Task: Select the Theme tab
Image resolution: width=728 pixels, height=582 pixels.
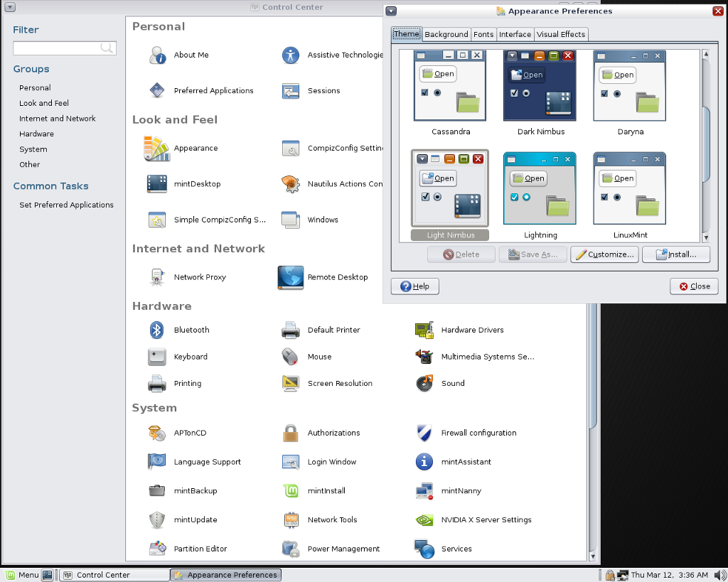Action: [407, 34]
